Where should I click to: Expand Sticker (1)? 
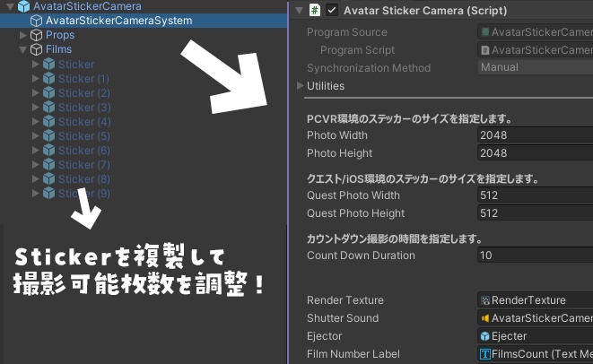click(36, 78)
